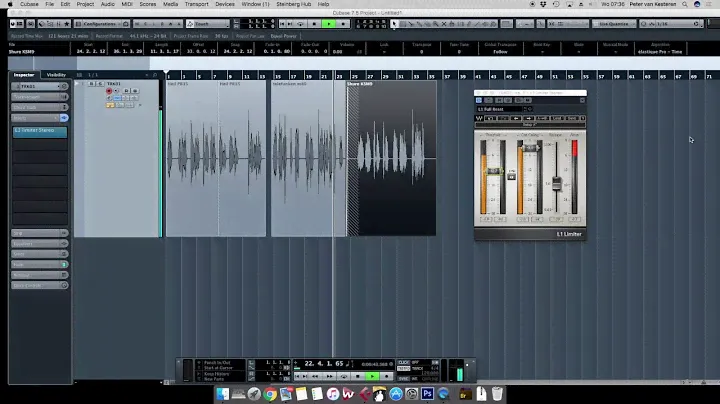Switch to the Visibility tab

coord(56,75)
